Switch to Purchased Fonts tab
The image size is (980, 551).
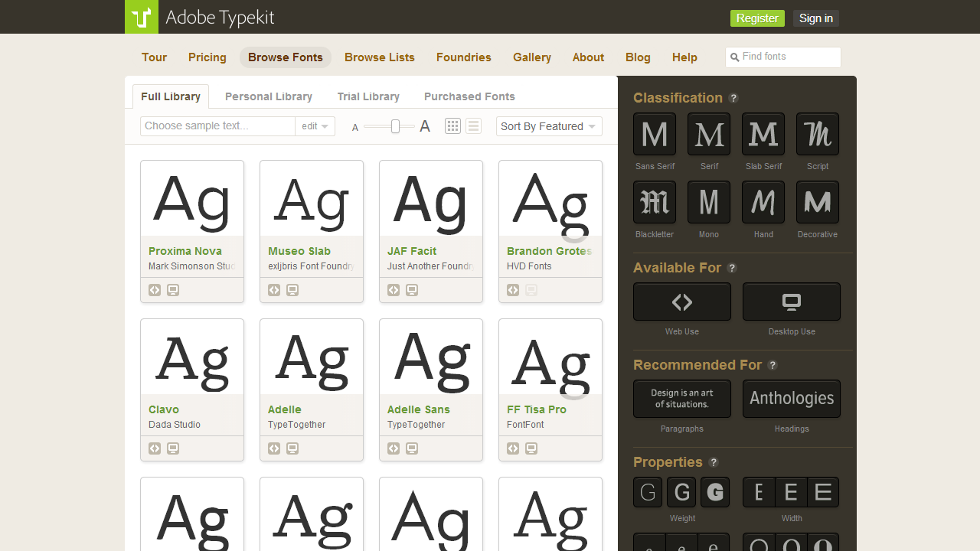click(x=469, y=96)
